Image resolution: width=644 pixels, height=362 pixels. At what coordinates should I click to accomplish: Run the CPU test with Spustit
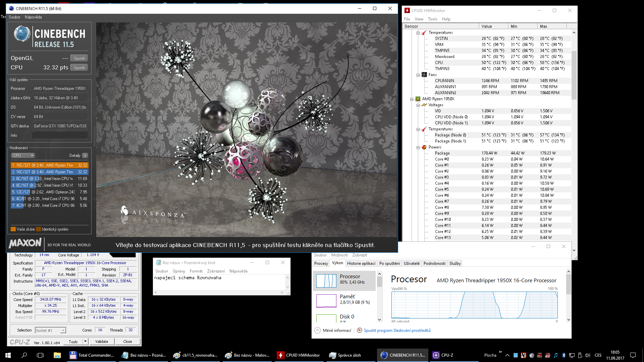(x=79, y=67)
